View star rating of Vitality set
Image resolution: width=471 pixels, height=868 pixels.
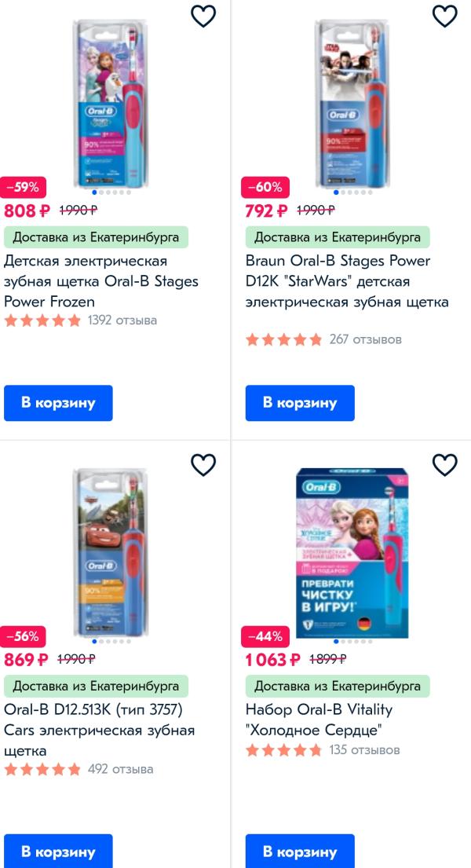283,750
